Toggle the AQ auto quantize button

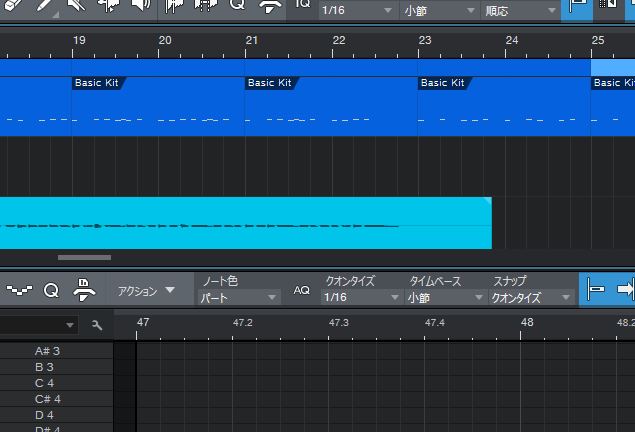click(x=301, y=290)
